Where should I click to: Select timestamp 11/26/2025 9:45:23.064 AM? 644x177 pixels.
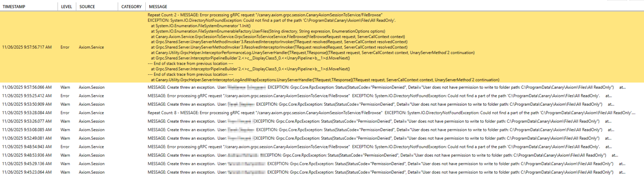coord(27,173)
